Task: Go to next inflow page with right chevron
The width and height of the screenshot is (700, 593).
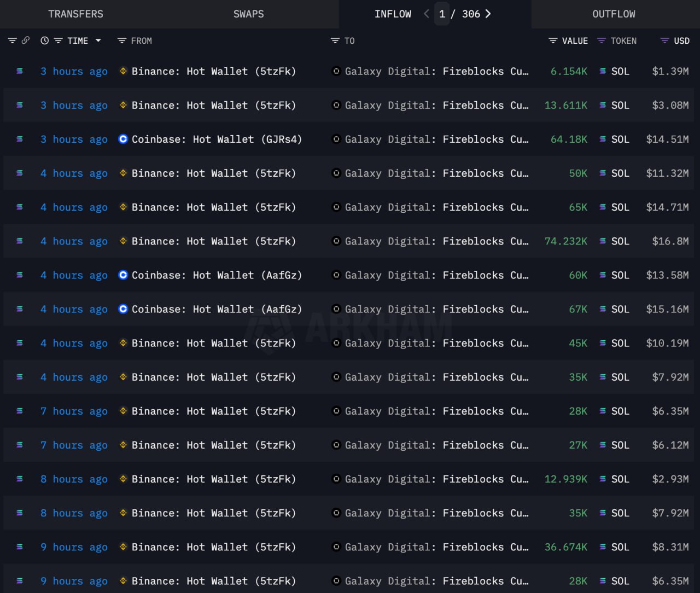Action: (488, 14)
